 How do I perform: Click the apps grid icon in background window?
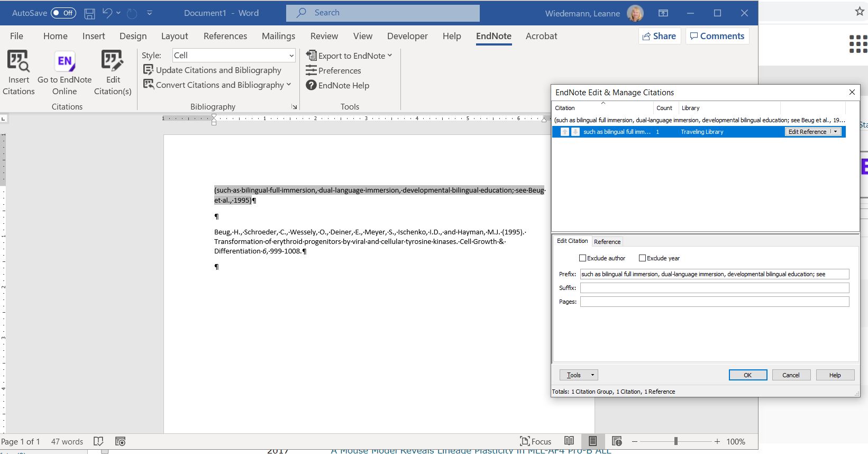pos(858,44)
